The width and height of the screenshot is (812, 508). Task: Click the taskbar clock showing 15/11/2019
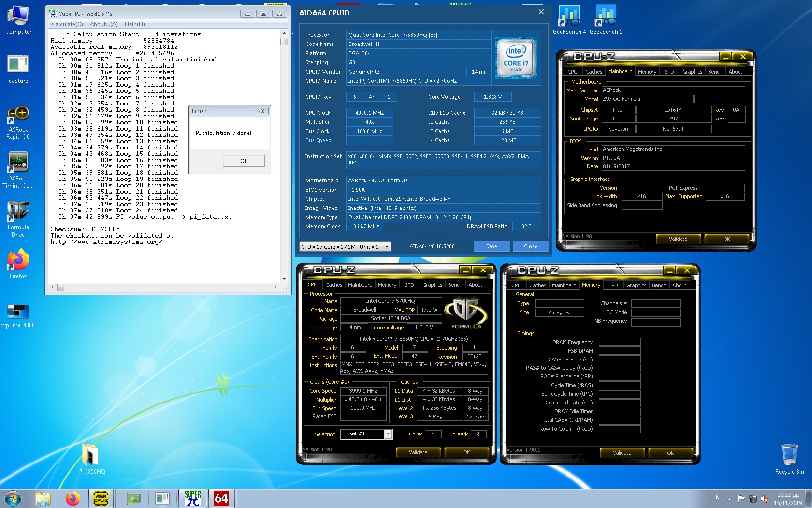click(788, 499)
